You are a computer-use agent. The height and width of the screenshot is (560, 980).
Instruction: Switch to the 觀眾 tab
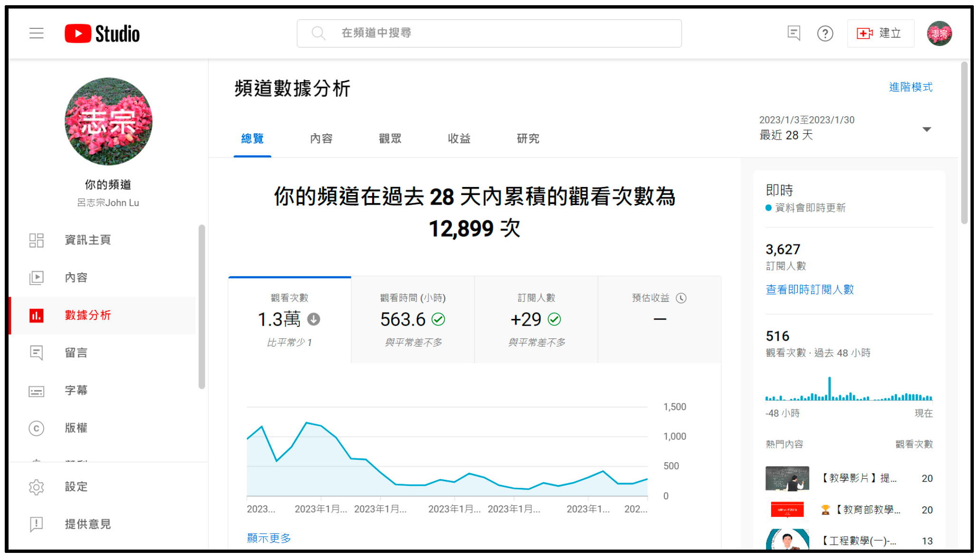pyautogui.click(x=390, y=139)
